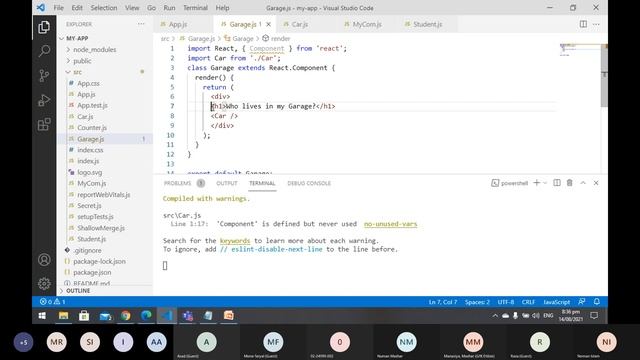
Task: Show the +5 more participants
Action: [x=24, y=342]
